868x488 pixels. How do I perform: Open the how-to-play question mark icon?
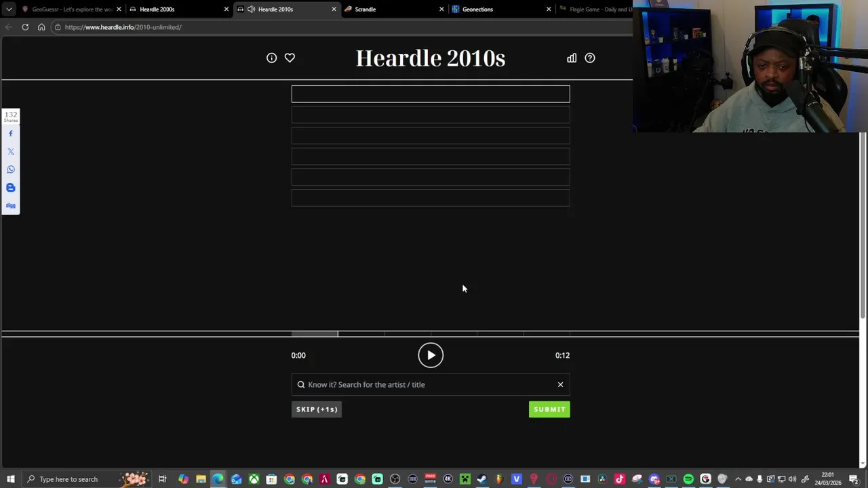[590, 58]
